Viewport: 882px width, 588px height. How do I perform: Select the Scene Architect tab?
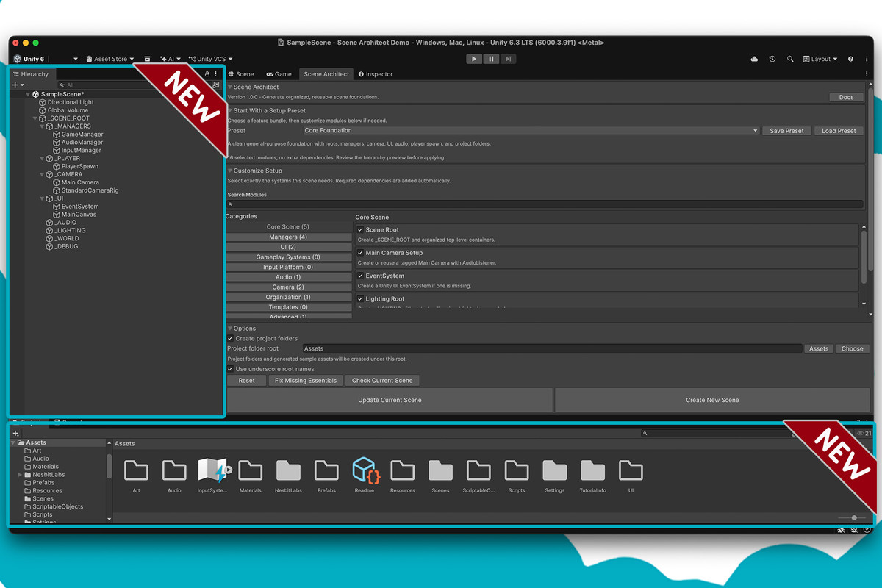coord(326,74)
